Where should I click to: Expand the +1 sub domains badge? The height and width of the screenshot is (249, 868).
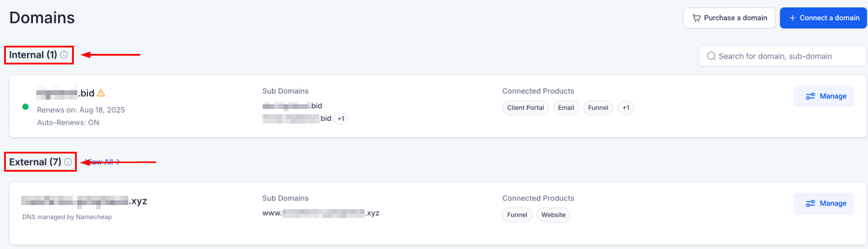[x=341, y=119]
